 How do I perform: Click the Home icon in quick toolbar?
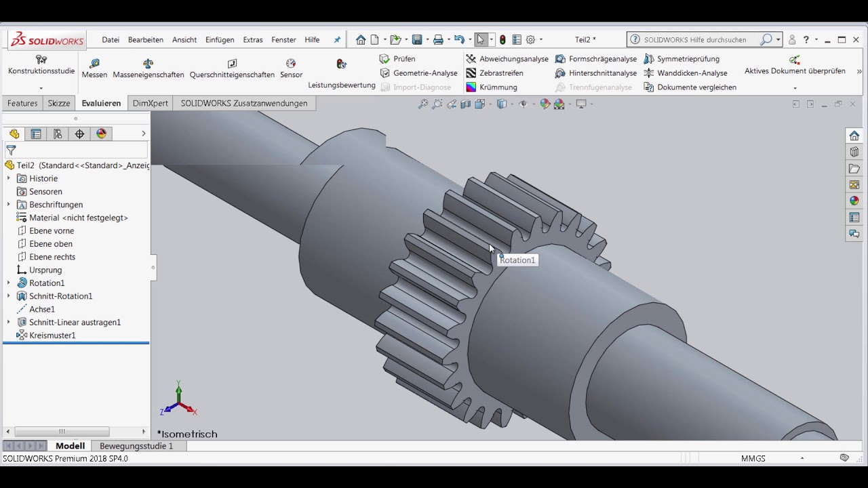coord(361,40)
